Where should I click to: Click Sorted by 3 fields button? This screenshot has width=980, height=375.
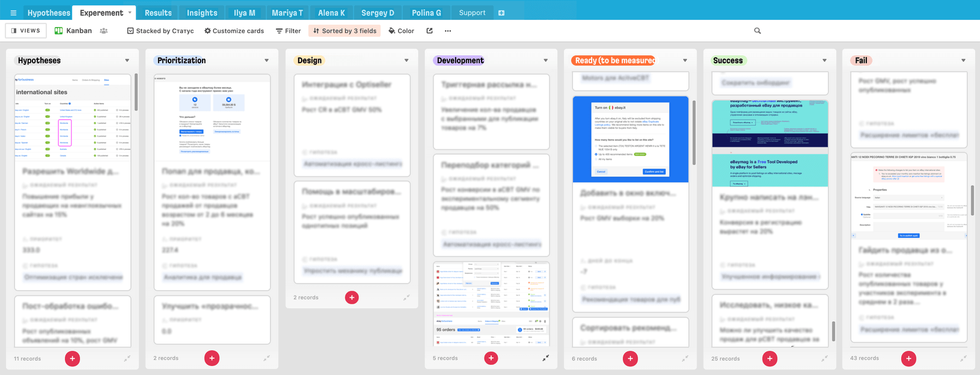345,31
